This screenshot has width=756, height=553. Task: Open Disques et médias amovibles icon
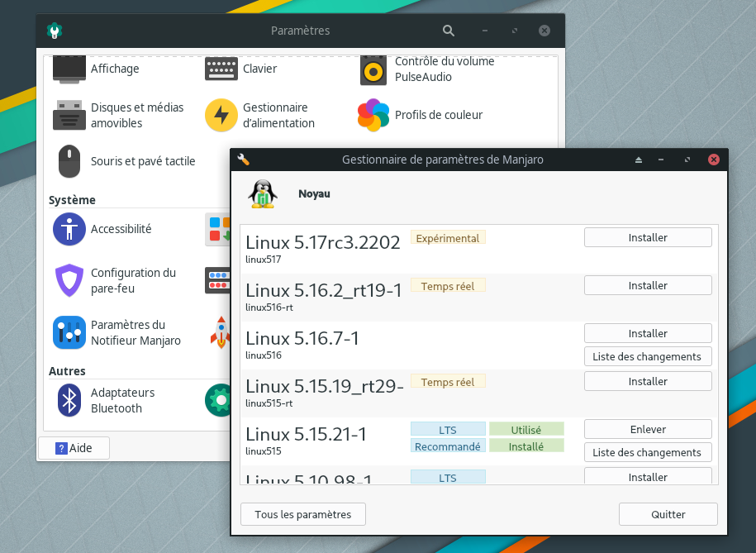coord(69,115)
